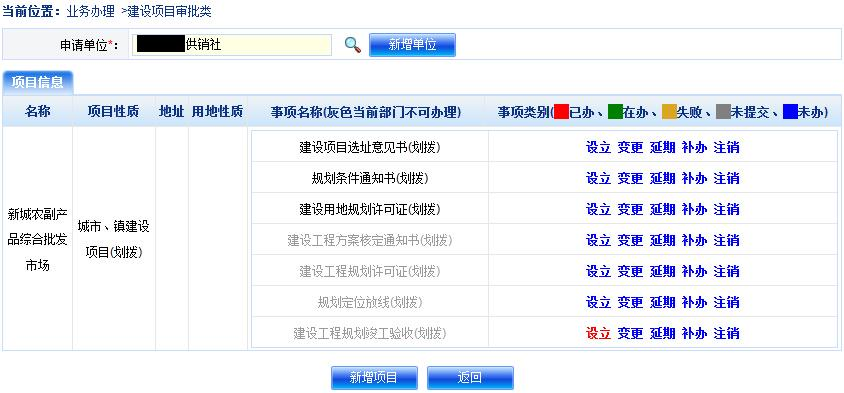Click 注销 for 建设用地规划许可证(划拨)
Viewport: 844px width, 393px height.
coord(726,209)
